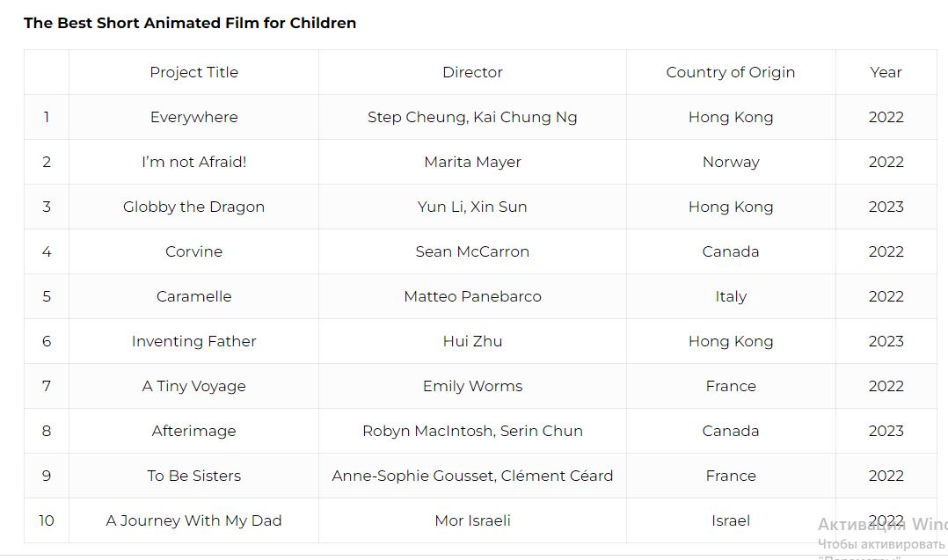This screenshot has height=560, width=948.
Task: Click director name 'Matteo Panebarco'
Action: (x=472, y=296)
